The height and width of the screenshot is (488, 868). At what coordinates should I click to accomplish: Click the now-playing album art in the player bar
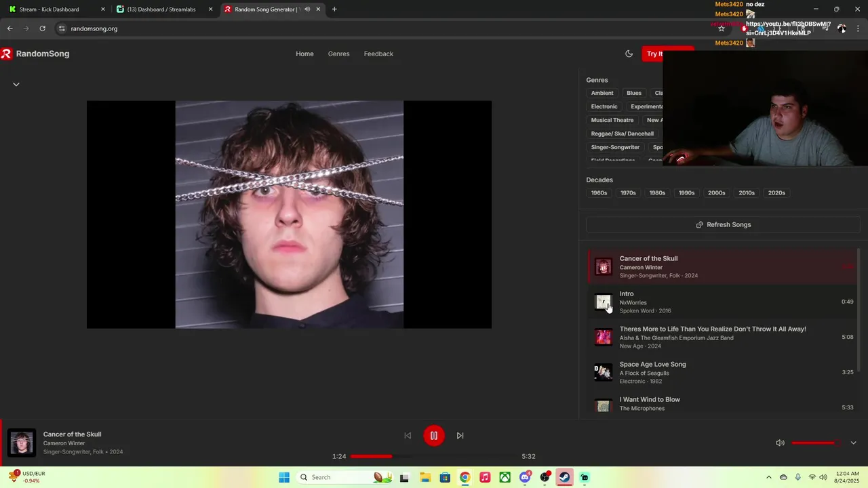[x=22, y=443]
